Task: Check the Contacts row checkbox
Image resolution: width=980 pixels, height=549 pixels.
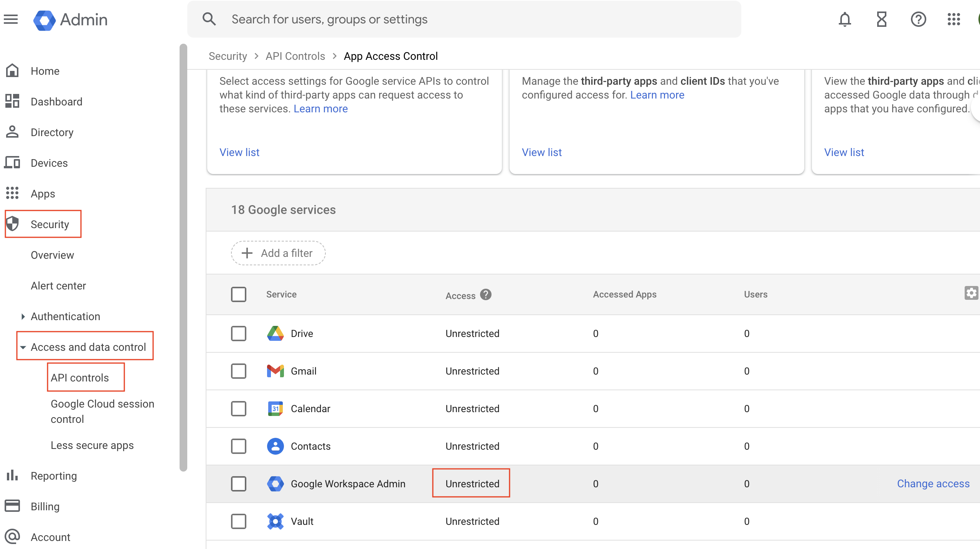Action: pyautogui.click(x=239, y=446)
